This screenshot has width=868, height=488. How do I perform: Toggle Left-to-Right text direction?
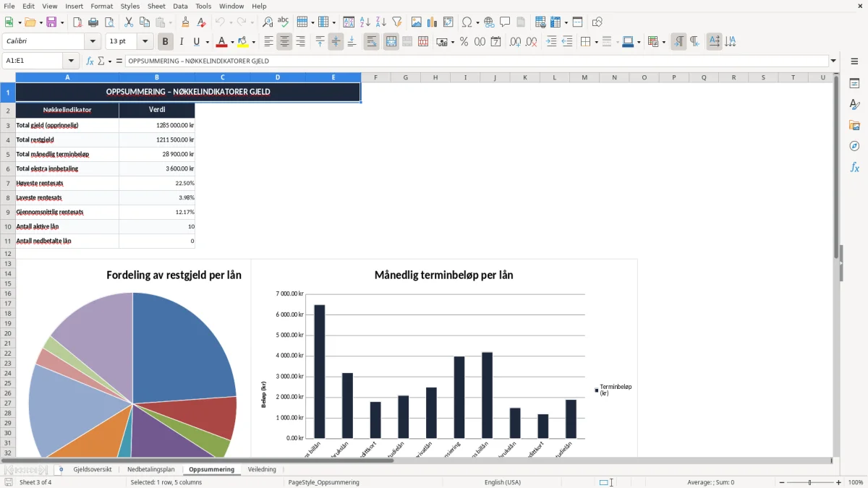[x=678, y=42]
